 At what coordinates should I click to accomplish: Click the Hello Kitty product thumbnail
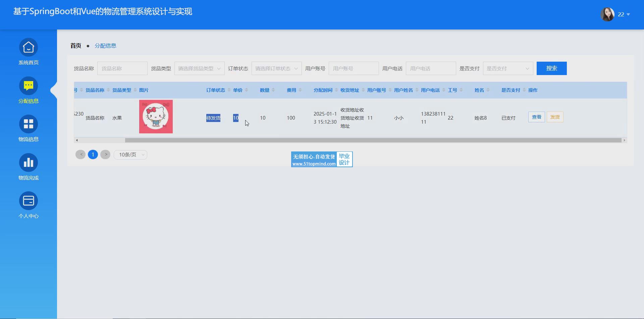click(x=156, y=117)
